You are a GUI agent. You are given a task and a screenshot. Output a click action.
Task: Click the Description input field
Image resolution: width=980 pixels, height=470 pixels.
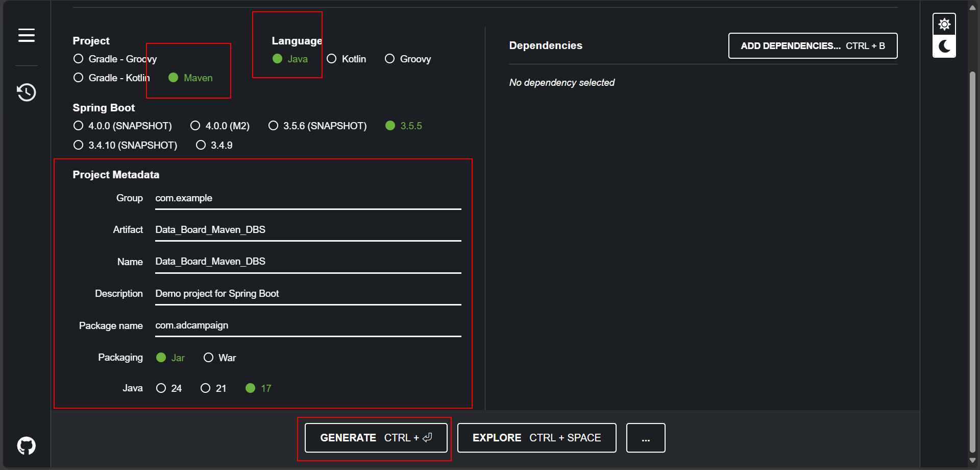coord(308,294)
